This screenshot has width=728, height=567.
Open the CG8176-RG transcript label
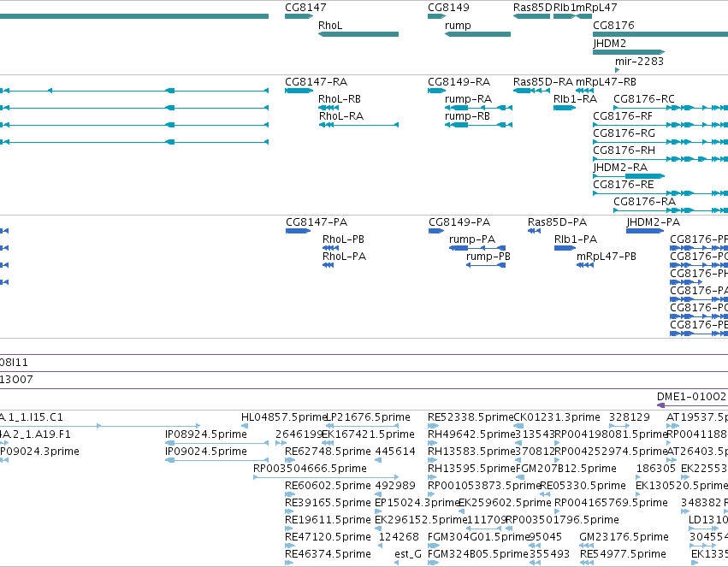click(x=624, y=133)
